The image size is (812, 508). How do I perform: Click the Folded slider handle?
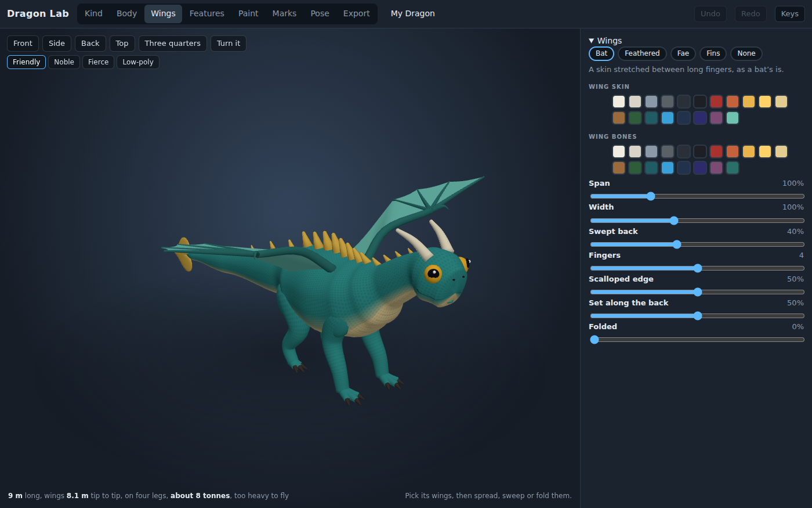point(594,340)
